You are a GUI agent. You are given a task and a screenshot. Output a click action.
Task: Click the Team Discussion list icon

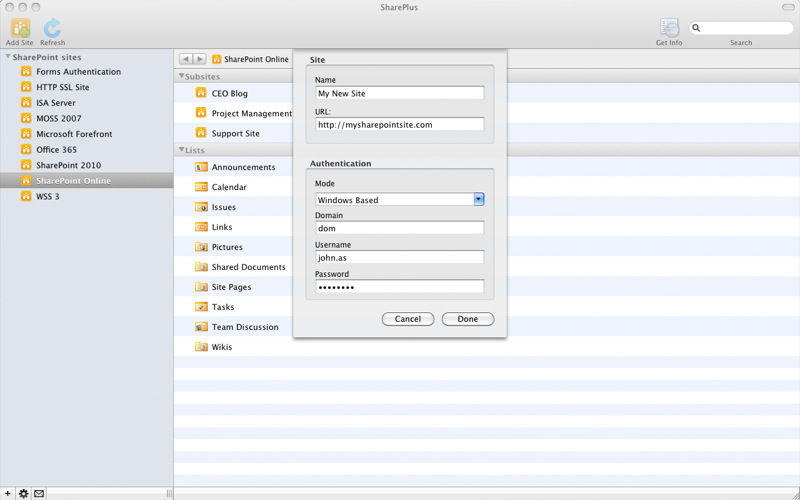pyautogui.click(x=202, y=327)
